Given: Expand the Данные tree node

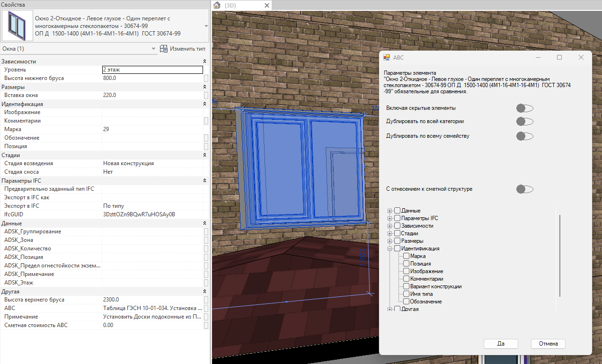Looking at the screenshot, I should point(390,211).
